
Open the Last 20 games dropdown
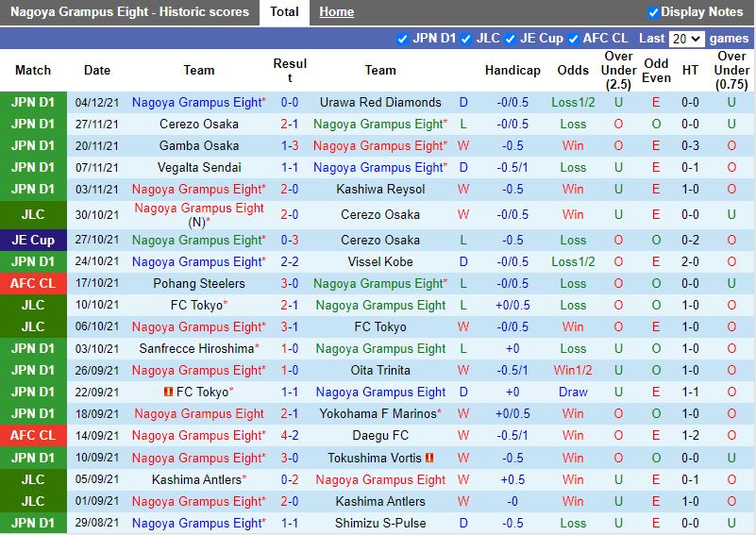point(686,39)
